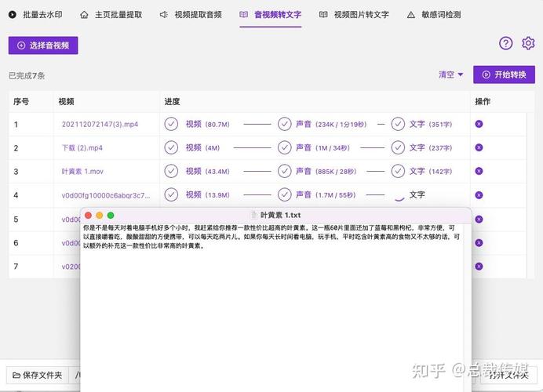The image size is (543, 392).
Task: Click the 已完成7条 status text
Action: (27, 76)
